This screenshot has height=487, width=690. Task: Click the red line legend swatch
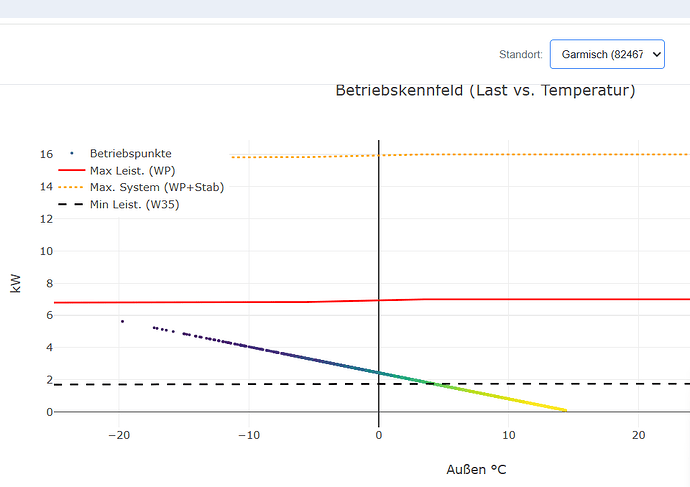[72, 171]
